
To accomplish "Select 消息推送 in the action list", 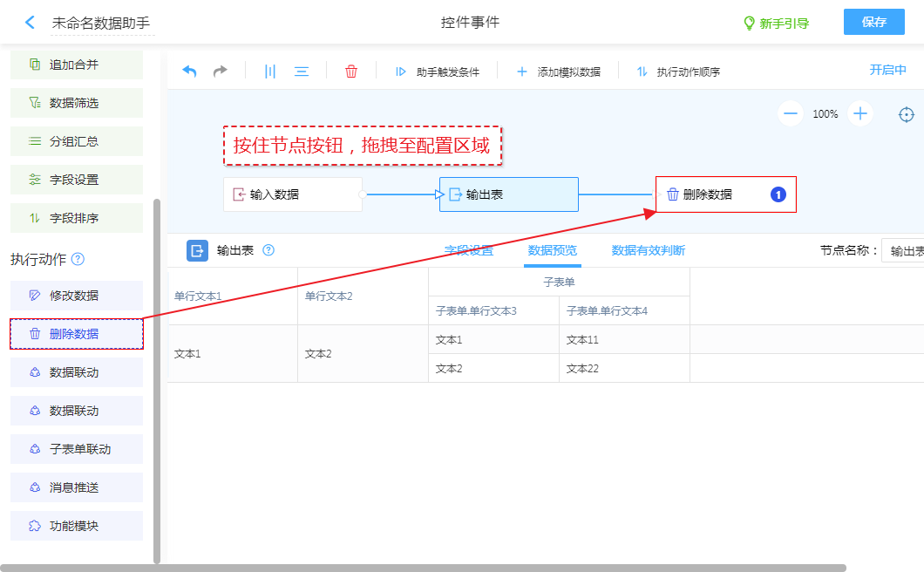I will 76,487.
